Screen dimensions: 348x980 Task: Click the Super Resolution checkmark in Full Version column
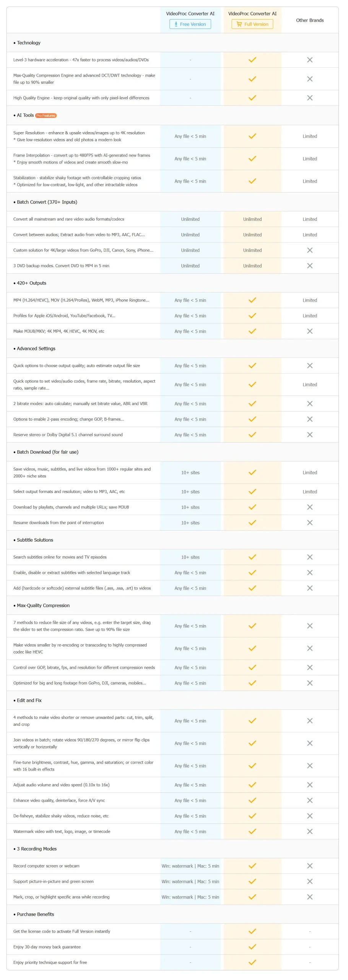point(252,136)
